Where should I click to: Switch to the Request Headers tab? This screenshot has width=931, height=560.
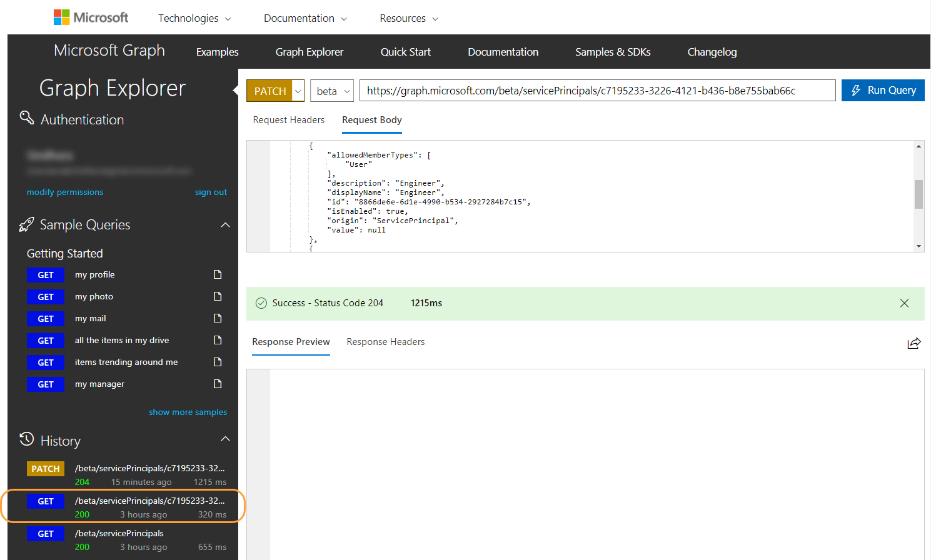289,120
